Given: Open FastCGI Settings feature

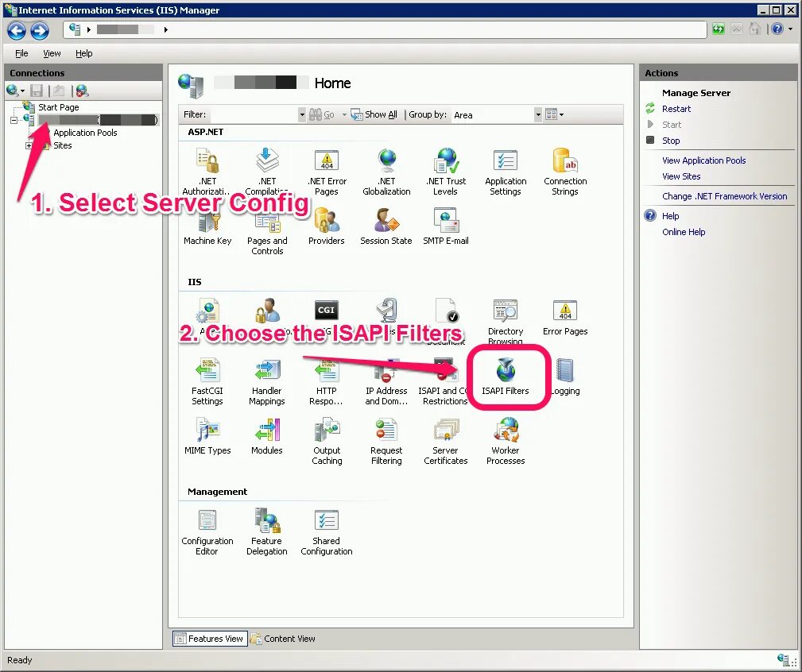Looking at the screenshot, I should [x=207, y=382].
